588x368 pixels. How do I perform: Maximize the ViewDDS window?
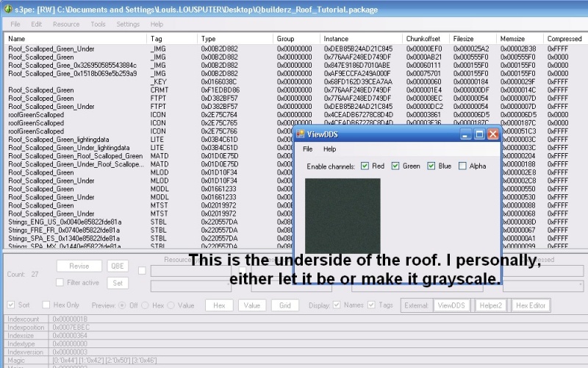[479, 135]
